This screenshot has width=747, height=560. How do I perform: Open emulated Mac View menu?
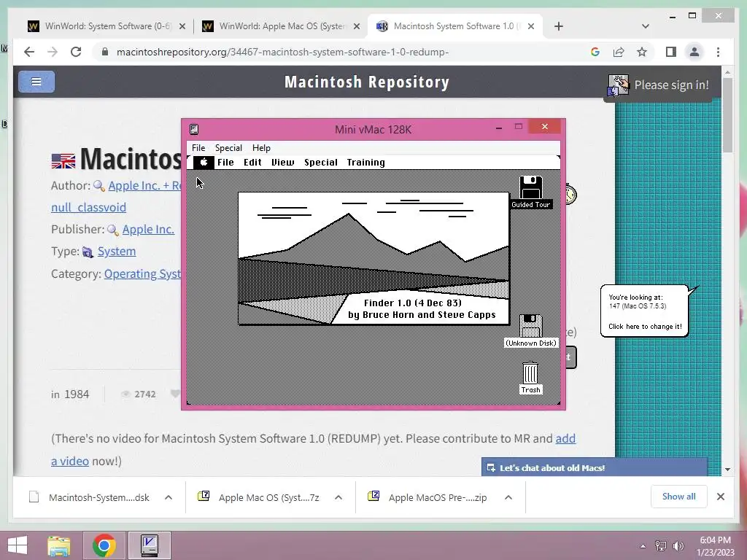tap(282, 163)
